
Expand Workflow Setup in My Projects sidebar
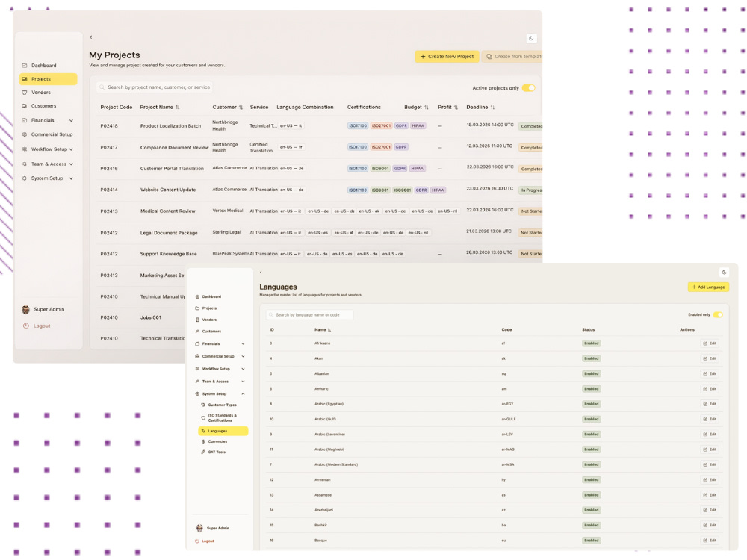tap(71, 149)
